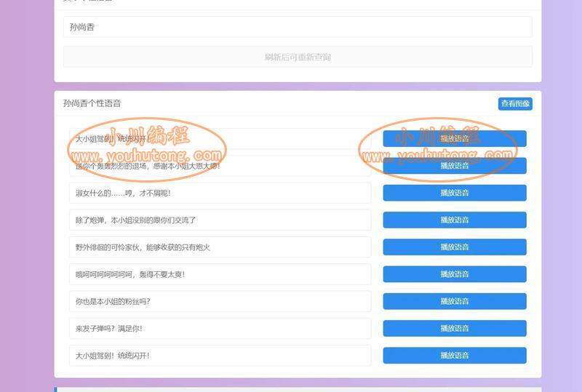The height and width of the screenshot is (392, 582).
Task: Click the hero name input containing 孙尚香
Action: tap(298, 27)
